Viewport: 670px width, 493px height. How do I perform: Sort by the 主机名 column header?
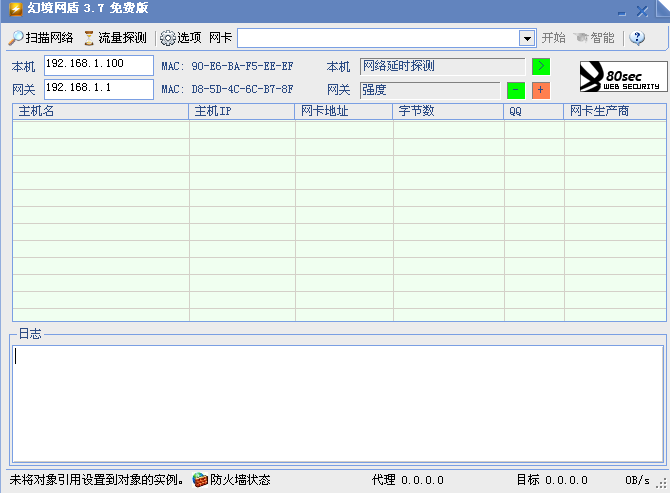pos(101,111)
